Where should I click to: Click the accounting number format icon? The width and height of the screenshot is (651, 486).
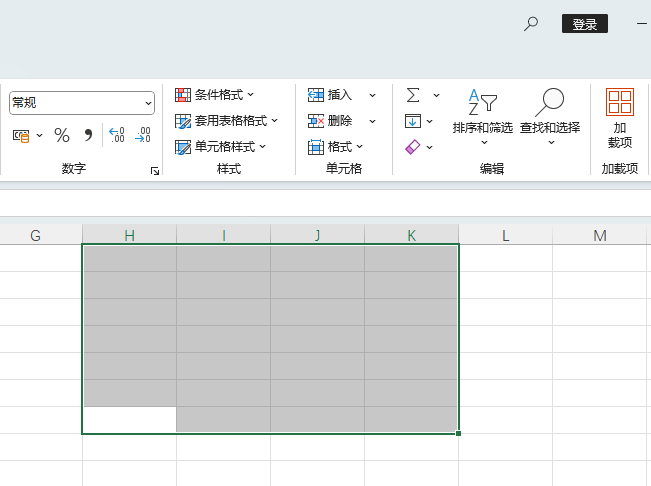[x=21, y=135]
